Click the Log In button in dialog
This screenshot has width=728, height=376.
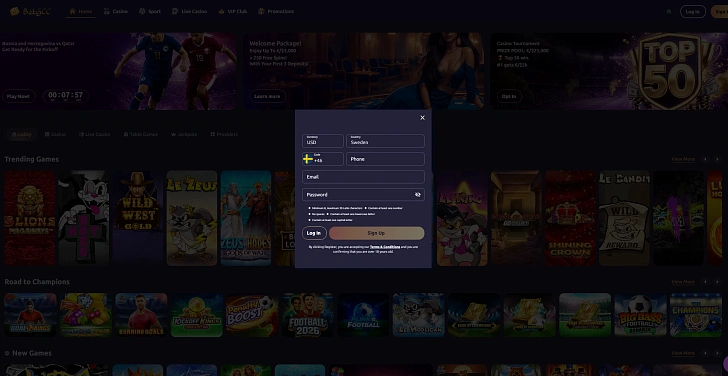(x=314, y=233)
